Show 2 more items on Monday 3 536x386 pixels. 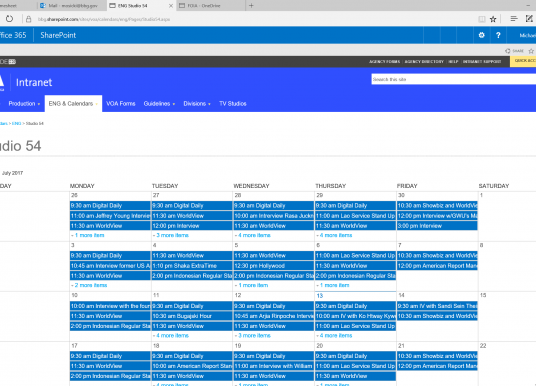click(x=89, y=285)
